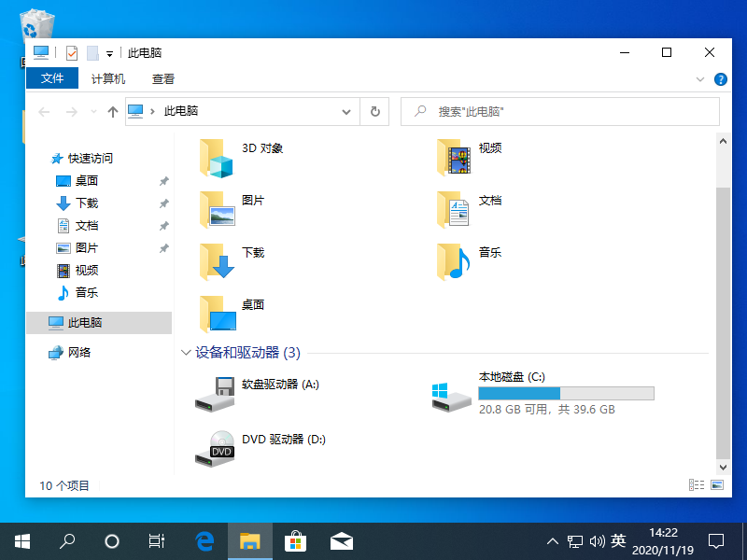Open the 视频 folder icon
The image size is (747, 560).
tap(455, 159)
